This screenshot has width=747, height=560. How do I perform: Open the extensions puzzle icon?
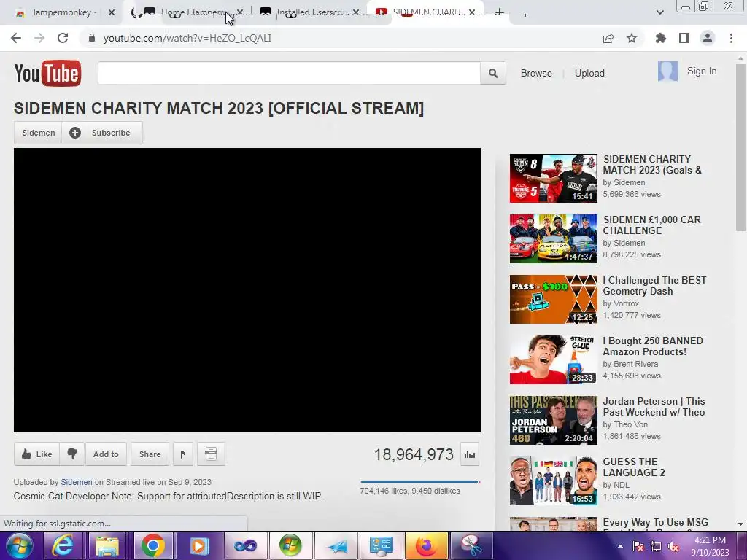point(661,38)
